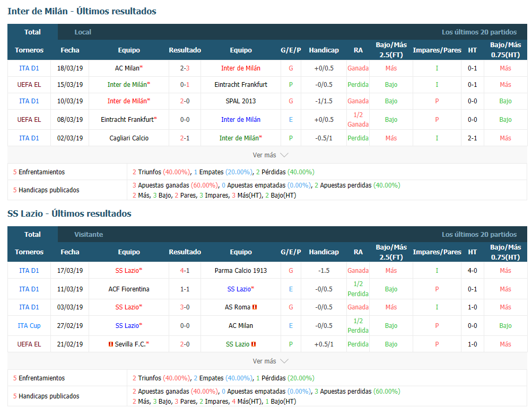Click the ACF Fiorentina team name

(x=129, y=289)
